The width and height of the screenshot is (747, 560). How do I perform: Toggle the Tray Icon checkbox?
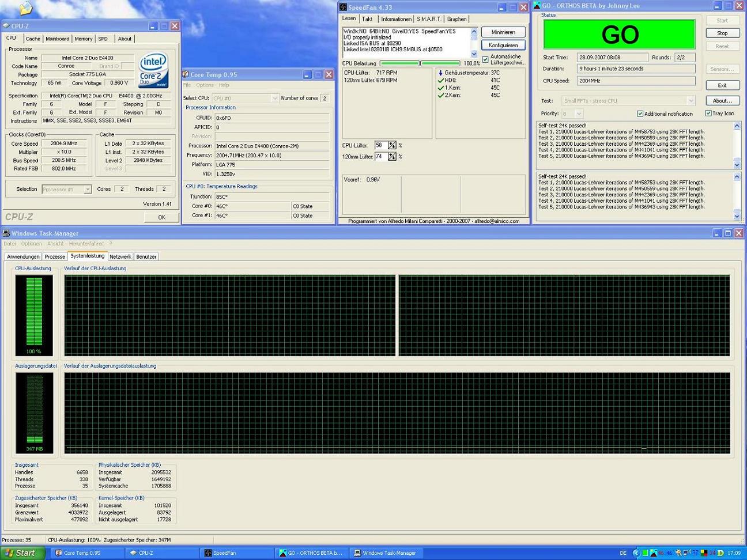[x=708, y=113]
